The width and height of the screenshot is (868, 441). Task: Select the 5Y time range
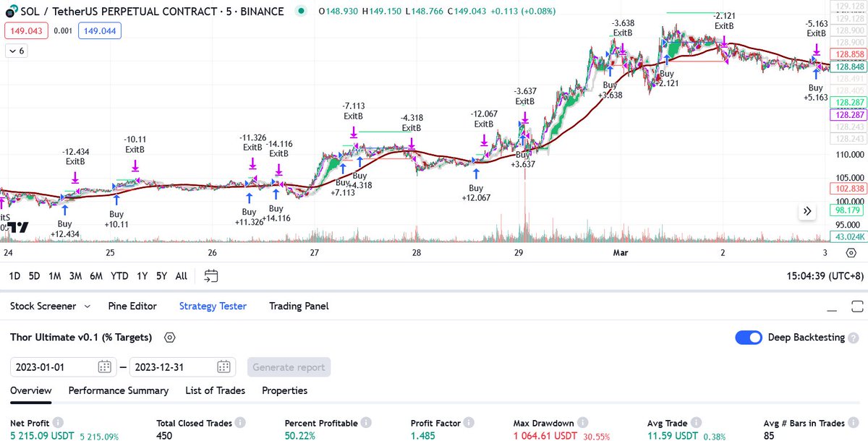pos(161,275)
